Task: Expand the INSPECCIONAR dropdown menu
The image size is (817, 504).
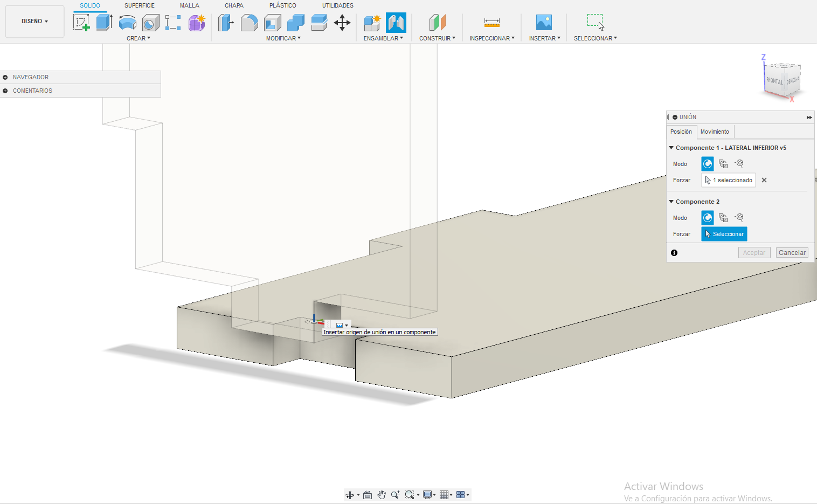Action: click(x=492, y=38)
